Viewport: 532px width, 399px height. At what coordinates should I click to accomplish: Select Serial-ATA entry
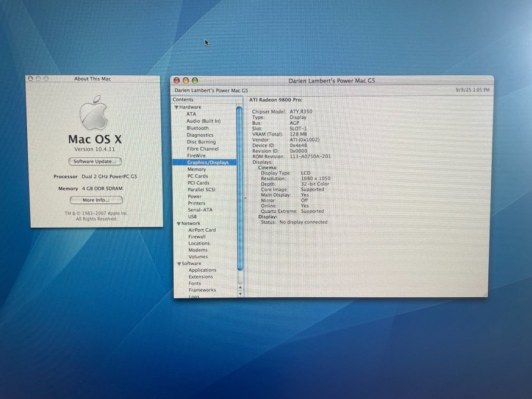[200, 210]
